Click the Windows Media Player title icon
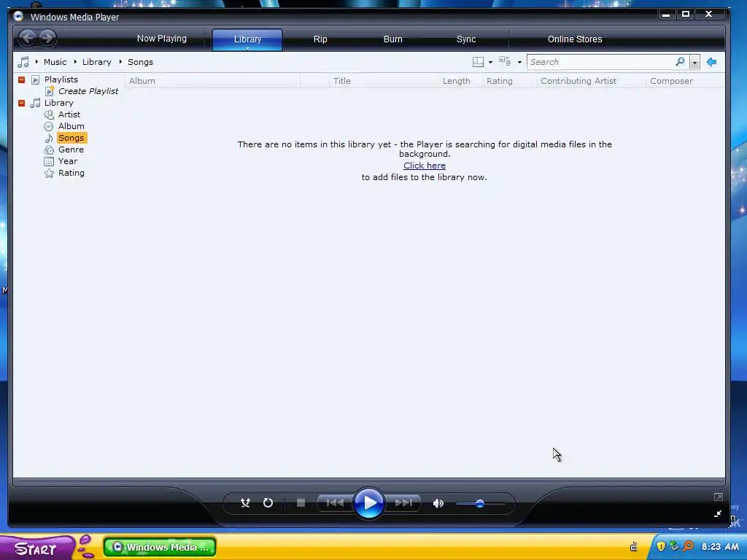Screen dimensions: 747x560 18,16
